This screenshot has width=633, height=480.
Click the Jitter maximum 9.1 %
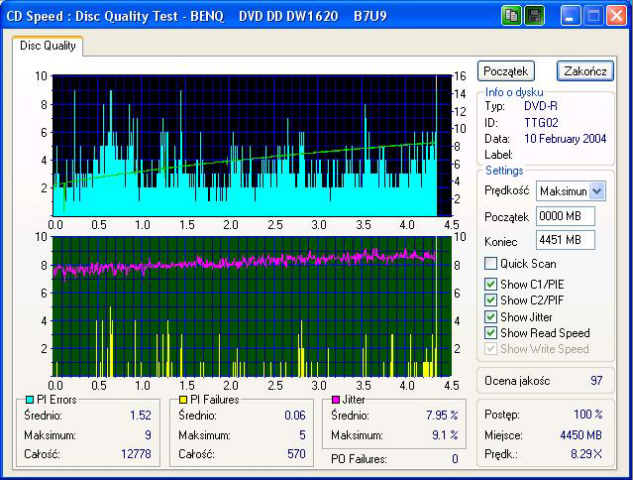pos(445,435)
